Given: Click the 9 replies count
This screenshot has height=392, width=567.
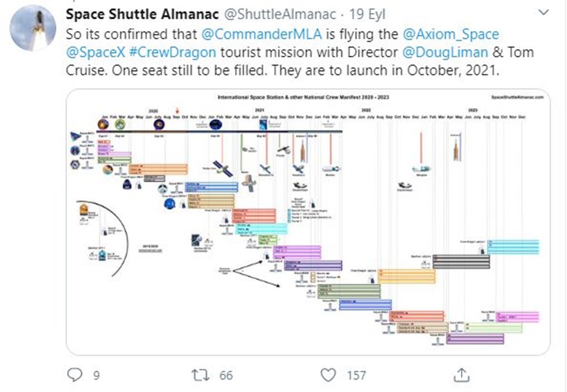Looking at the screenshot, I should point(96,376).
